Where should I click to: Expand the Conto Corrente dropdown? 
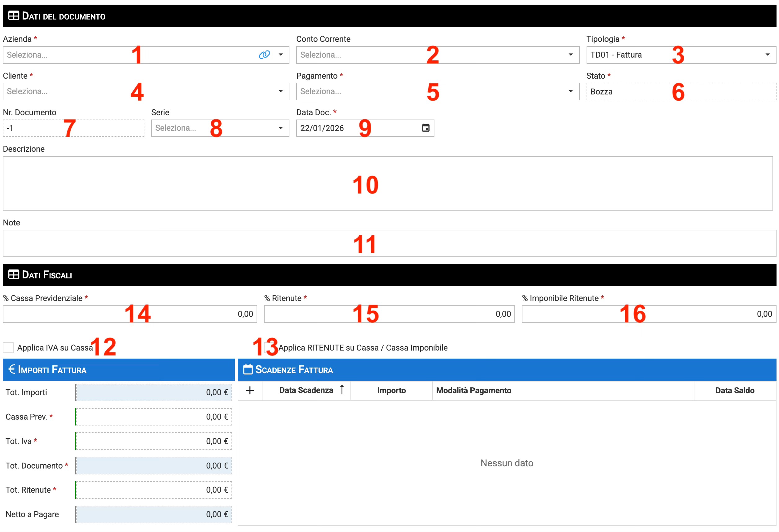(x=570, y=55)
